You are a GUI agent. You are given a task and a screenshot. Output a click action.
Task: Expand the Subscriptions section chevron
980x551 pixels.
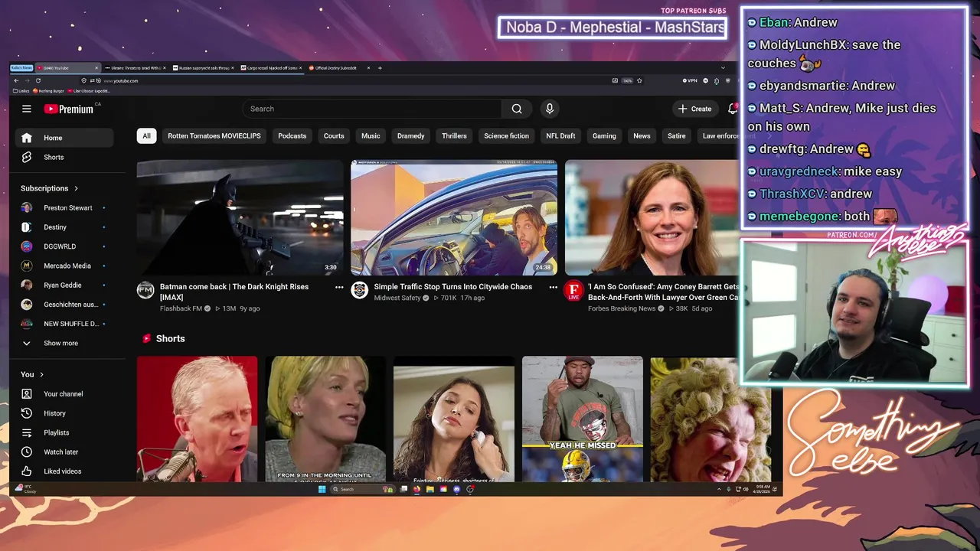[x=76, y=188]
